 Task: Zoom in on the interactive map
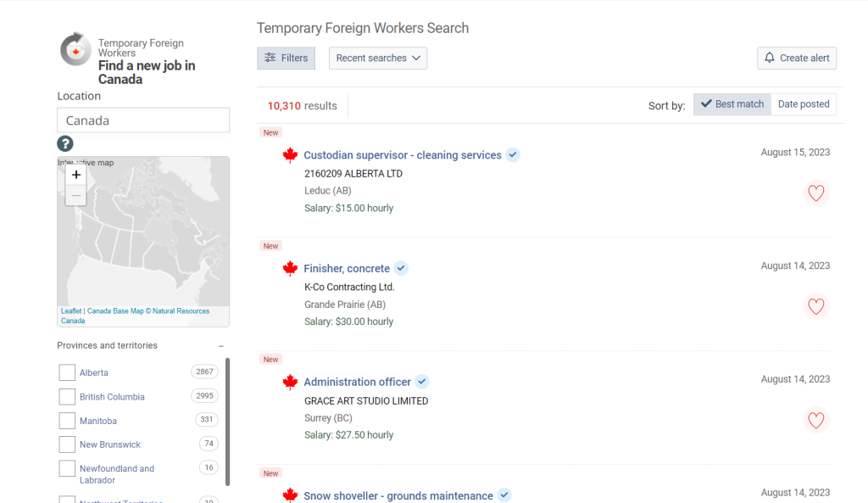(76, 175)
